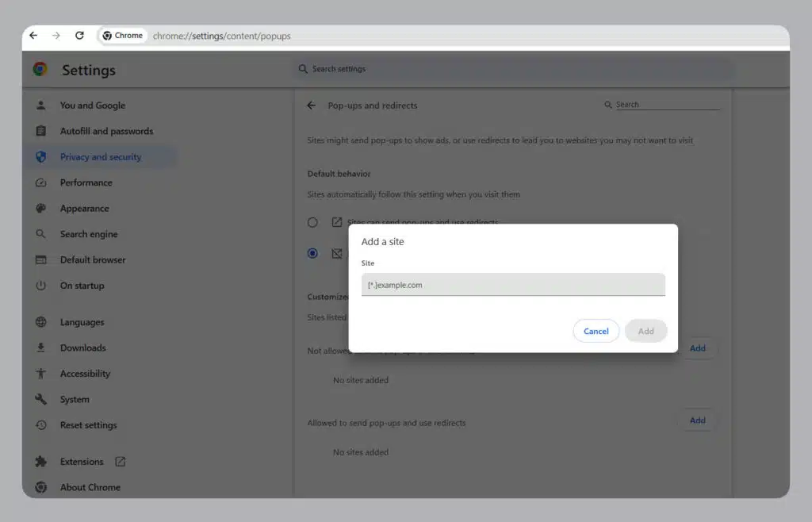Click the Search settings magnifier icon

click(303, 69)
